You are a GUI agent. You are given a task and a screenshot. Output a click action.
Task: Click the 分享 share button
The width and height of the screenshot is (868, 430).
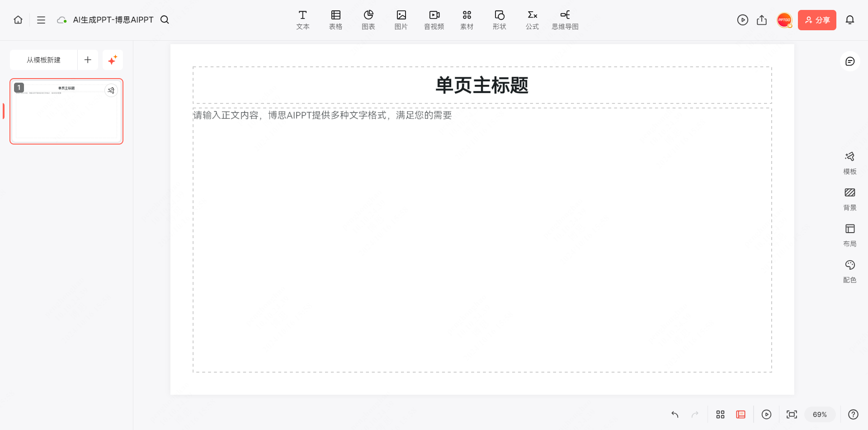tap(817, 20)
